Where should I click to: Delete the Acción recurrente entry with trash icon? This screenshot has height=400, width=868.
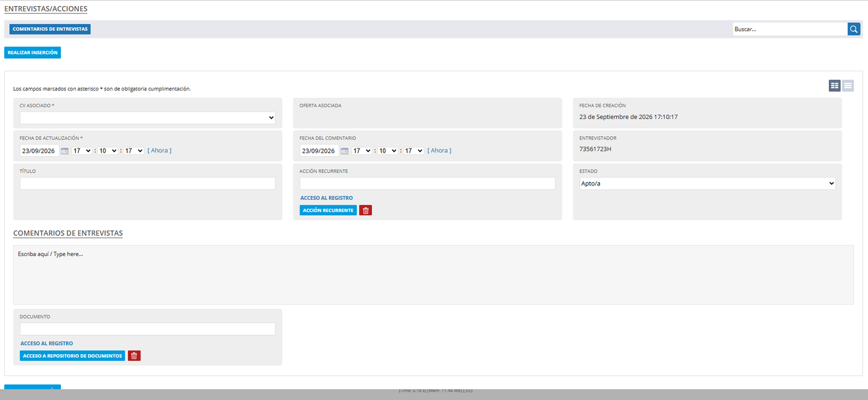[x=366, y=211]
